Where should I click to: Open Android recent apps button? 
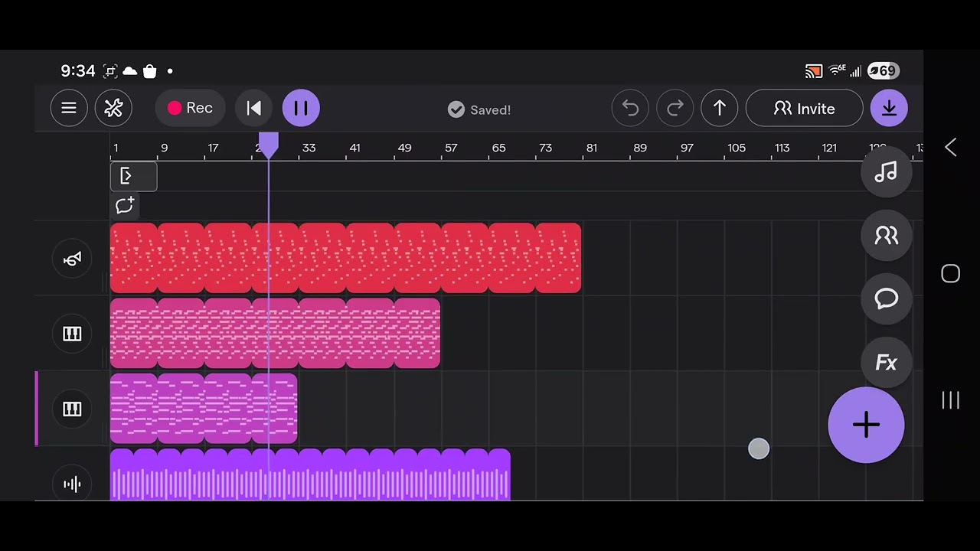(951, 399)
